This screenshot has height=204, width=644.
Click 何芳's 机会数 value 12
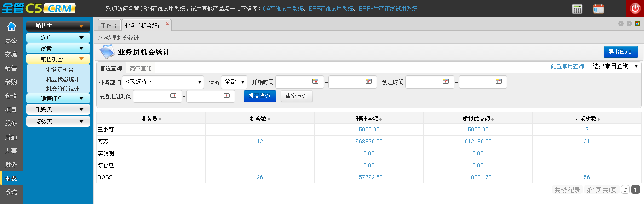(x=260, y=142)
